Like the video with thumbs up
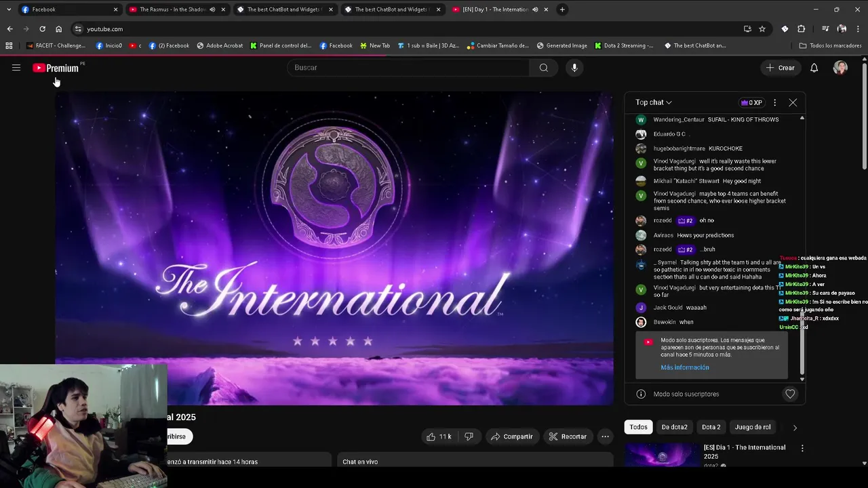Viewport: 868px width, 488px height. [x=439, y=436]
